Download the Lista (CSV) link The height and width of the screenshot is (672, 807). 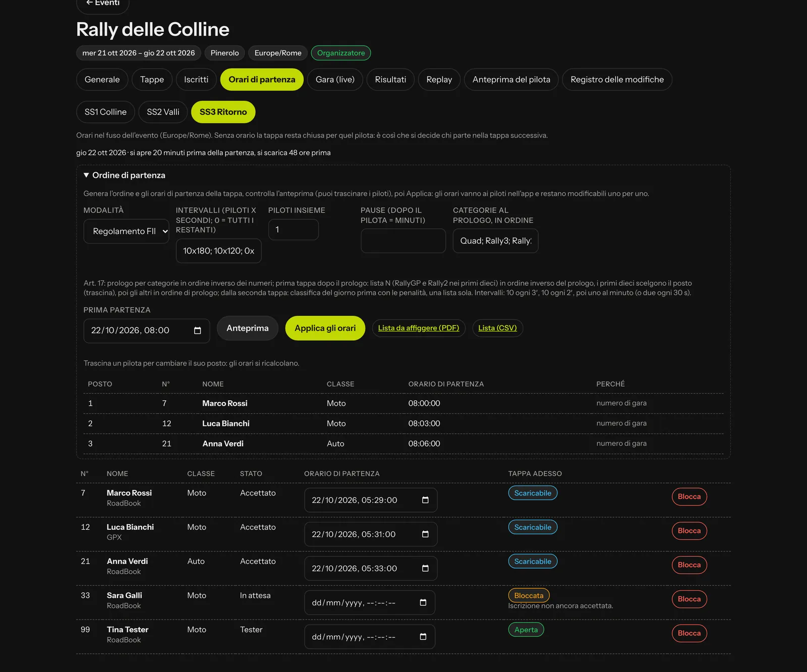498,328
